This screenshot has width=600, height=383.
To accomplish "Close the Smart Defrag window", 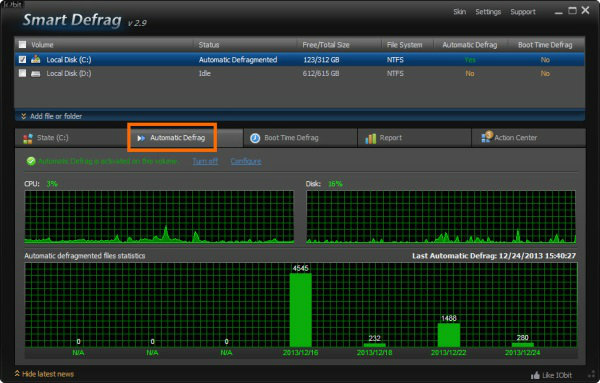I will [585, 10].
